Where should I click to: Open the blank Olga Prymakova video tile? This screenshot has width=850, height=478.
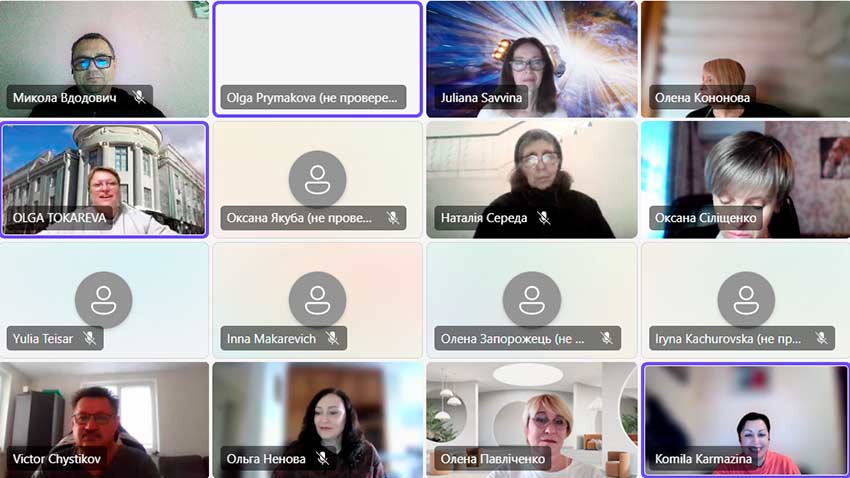click(x=318, y=59)
